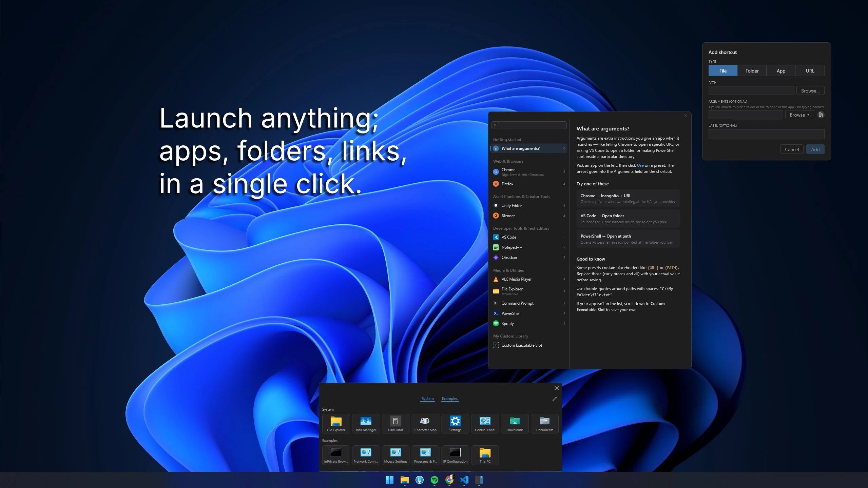Select File Explorer (explorer.exe) in presets list
Screen dimensions: 868x488
pyautogui.click(x=529, y=291)
